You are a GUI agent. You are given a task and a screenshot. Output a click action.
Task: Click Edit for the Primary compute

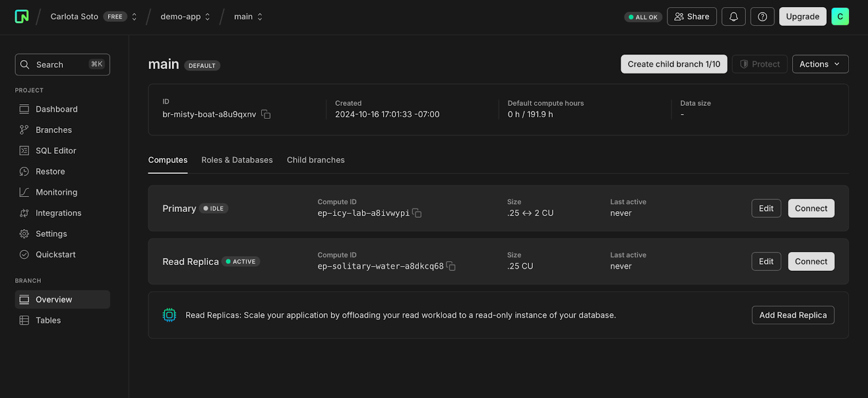(x=766, y=209)
